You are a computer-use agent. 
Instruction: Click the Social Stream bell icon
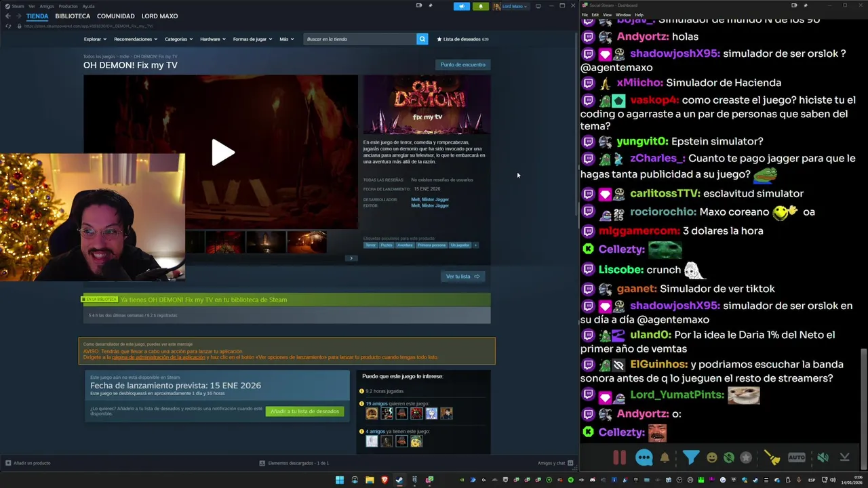pos(665,457)
